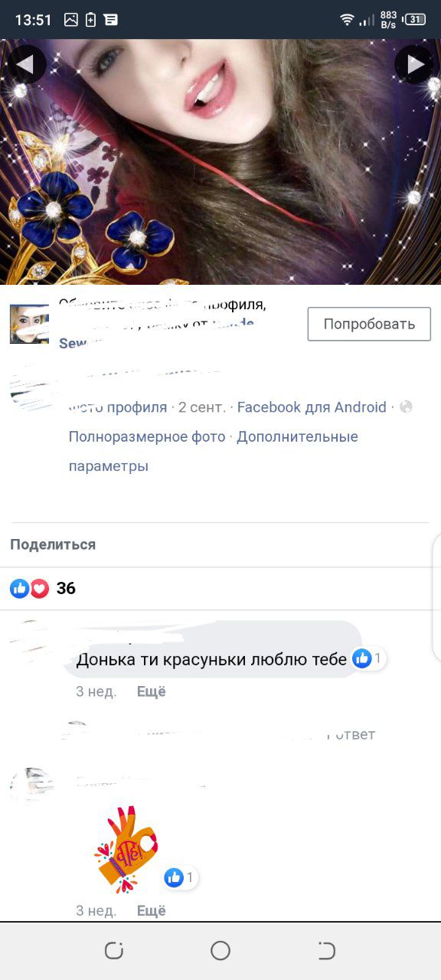Open like count on sticker comment

181,877
